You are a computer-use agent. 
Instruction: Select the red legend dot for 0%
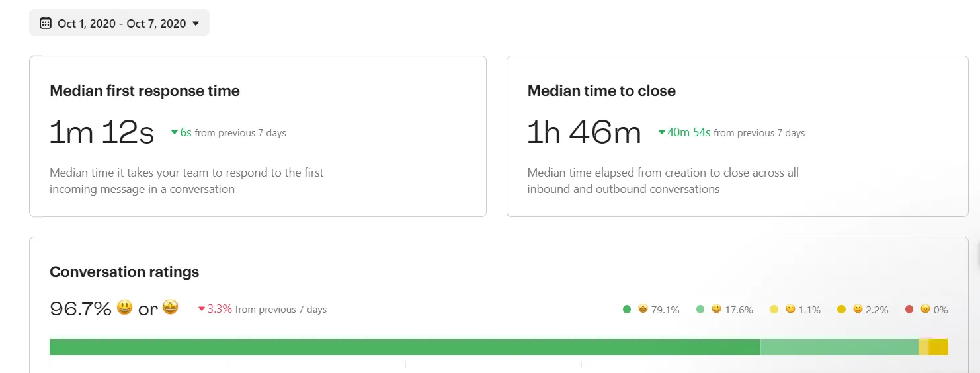click(909, 309)
